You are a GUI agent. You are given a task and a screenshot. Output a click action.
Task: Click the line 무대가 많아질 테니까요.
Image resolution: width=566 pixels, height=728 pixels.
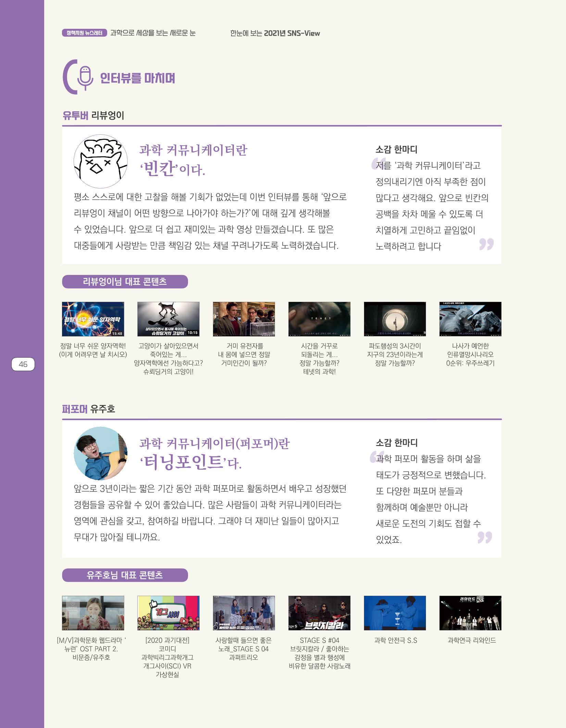117,537
